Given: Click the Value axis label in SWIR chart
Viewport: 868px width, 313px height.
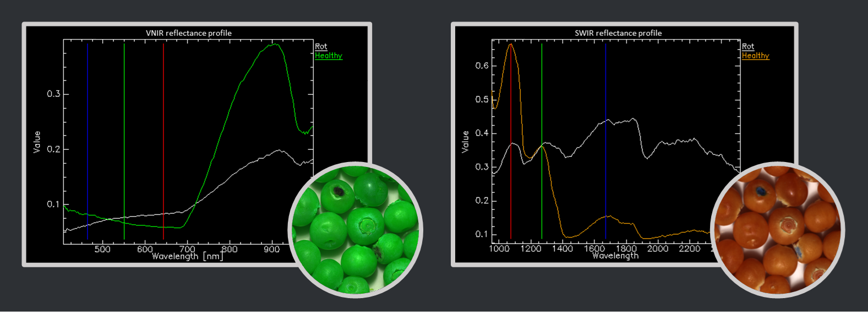Looking at the screenshot, I should (466, 142).
